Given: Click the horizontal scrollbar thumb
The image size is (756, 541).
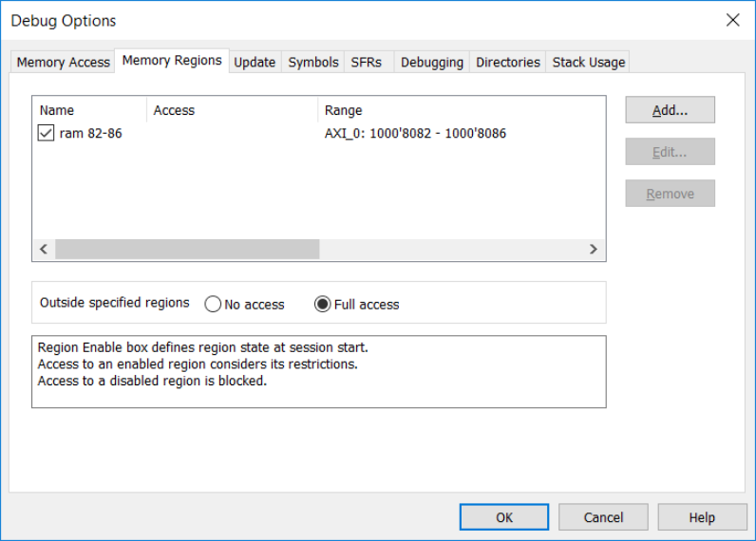Looking at the screenshot, I should [x=187, y=249].
